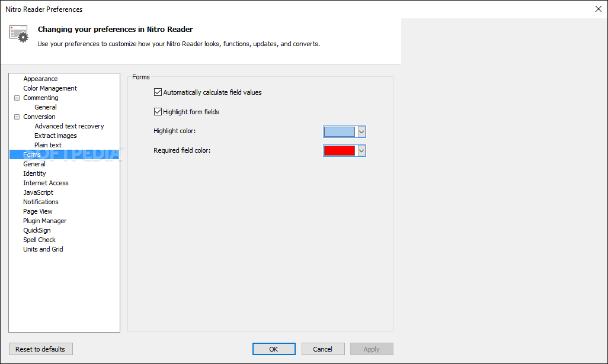
Task: Open the Identity preferences
Action: coord(34,173)
